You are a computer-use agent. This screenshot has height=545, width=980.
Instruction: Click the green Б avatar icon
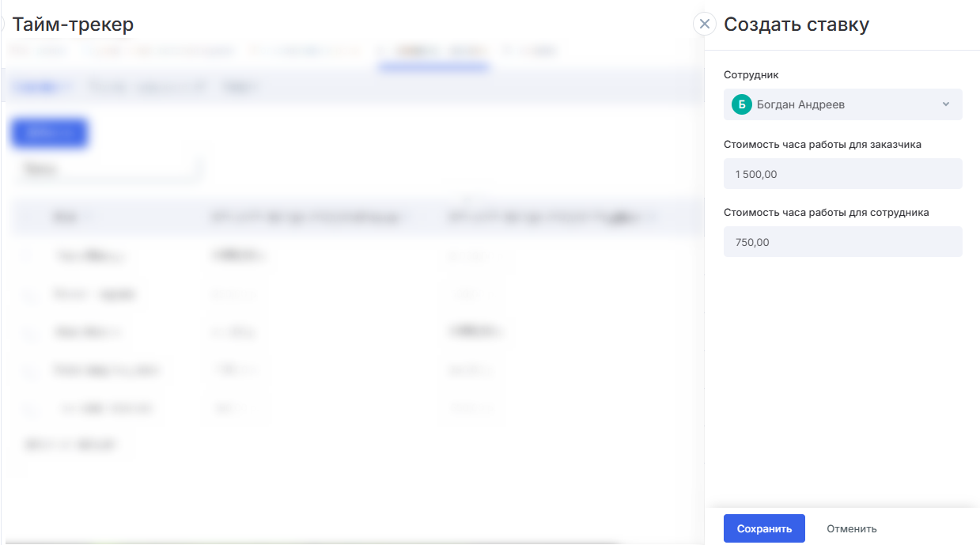coord(741,104)
